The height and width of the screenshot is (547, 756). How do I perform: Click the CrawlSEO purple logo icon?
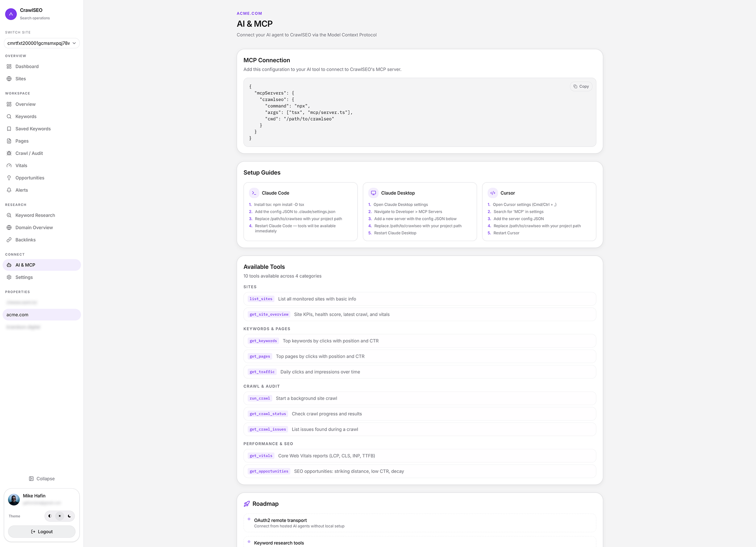[11, 14]
